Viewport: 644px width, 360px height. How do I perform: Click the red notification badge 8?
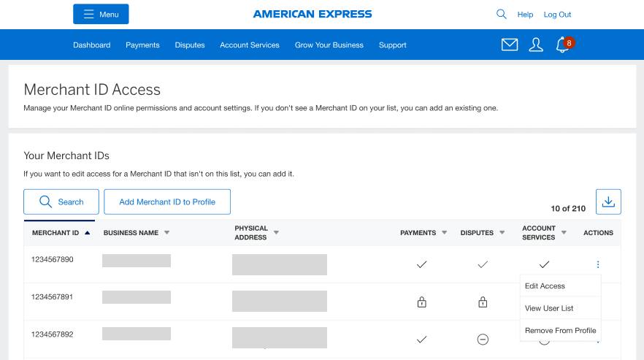[569, 43]
